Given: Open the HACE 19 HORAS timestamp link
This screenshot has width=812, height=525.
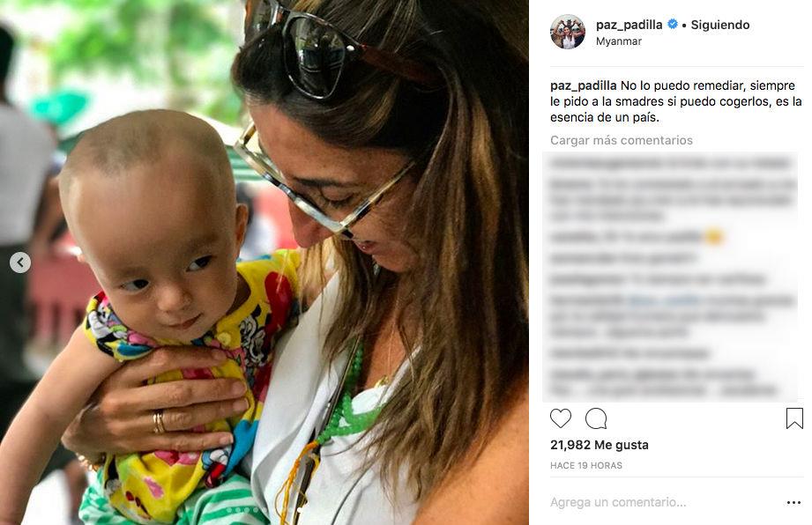Looking at the screenshot, I should 585,465.
